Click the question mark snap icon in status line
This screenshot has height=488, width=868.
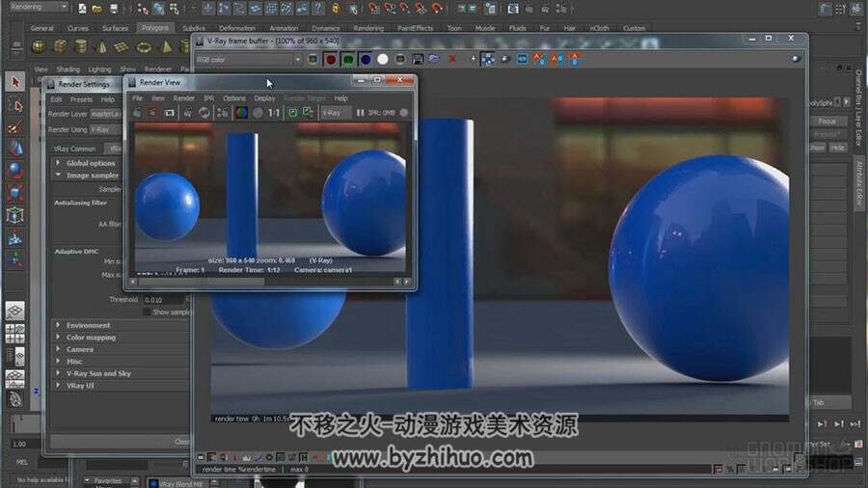[x=318, y=9]
